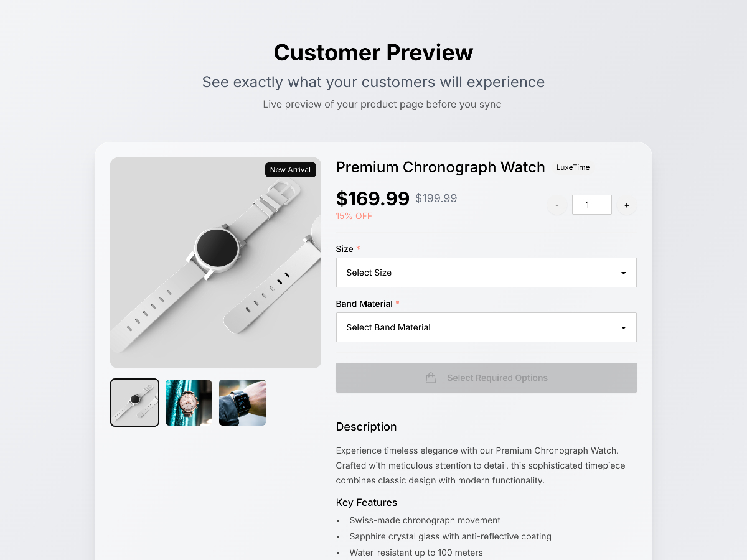Click the New Arrival badge on product image
This screenshot has width=747, height=560.
coord(290,170)
